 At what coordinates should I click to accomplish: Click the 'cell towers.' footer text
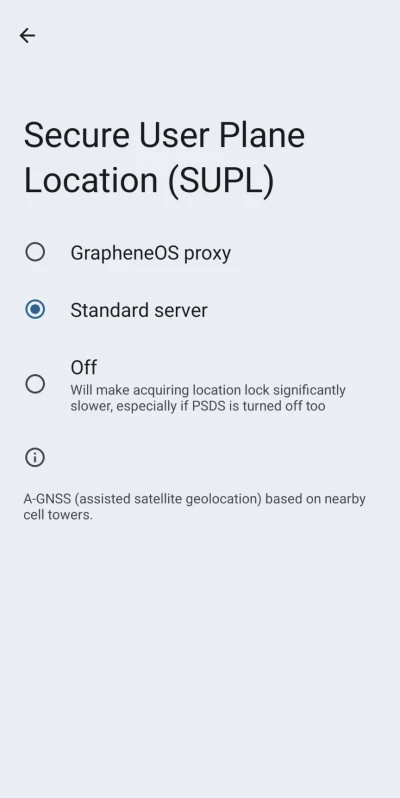(x=58, y=515)
